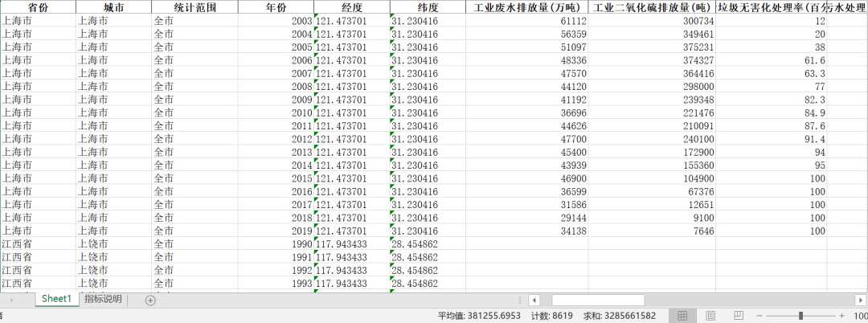Select the treatment rate cell 61.6
This screenshot has width=868, height=323.
(771, 60)
